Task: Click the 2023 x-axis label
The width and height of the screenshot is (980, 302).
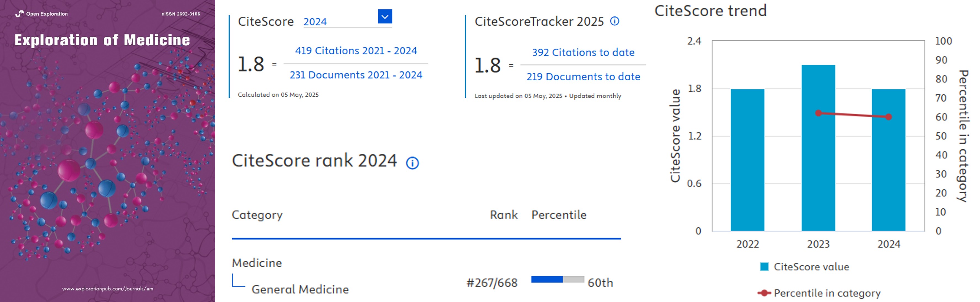Action: click(x=818, y=244)
